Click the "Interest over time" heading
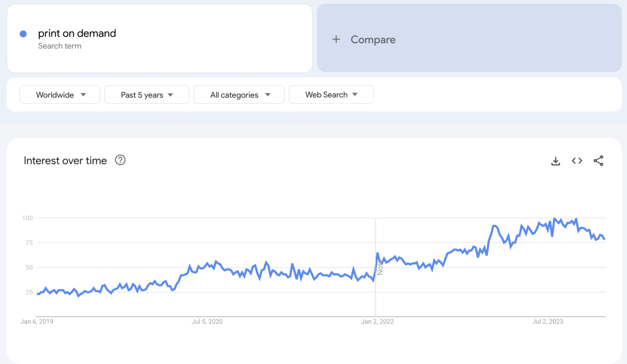 [x=65, y=161]
